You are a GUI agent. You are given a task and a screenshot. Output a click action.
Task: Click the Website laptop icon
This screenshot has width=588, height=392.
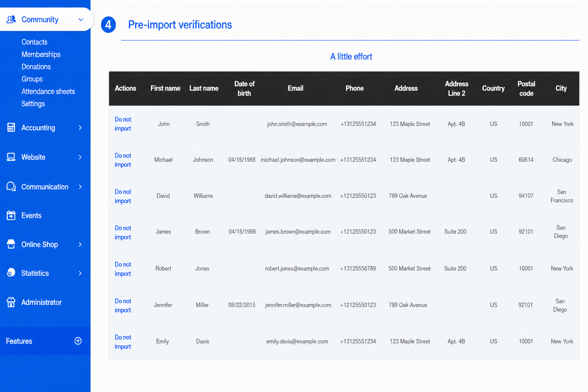pos(11,157)
